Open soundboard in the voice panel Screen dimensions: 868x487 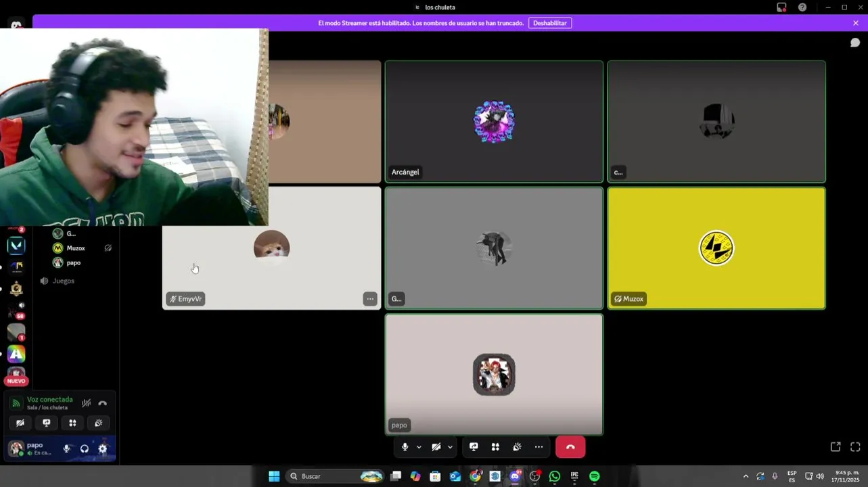[x=99, y=423]
